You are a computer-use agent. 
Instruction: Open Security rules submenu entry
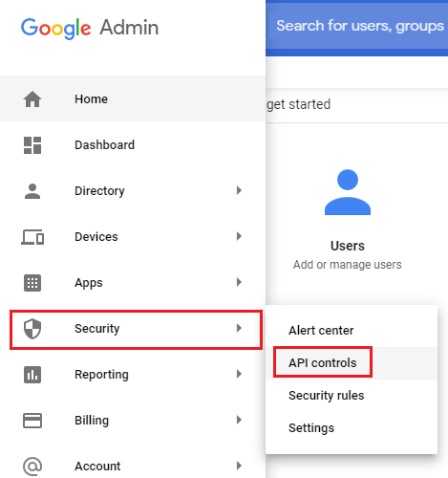tap(352, 396)
